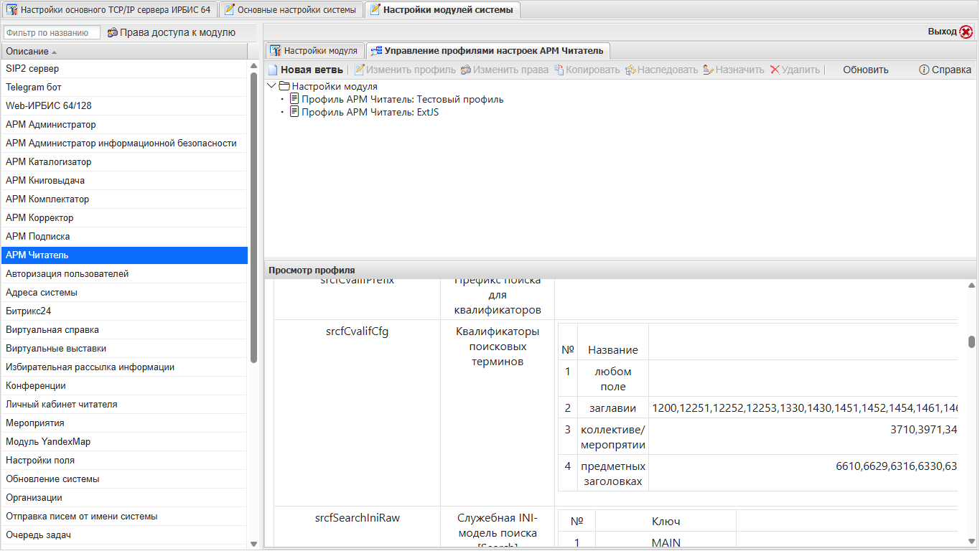Image resolution: width=980 pixels, height=551 pixels.
Task: Select Личный кабинет читателя row
Action: 123,404
